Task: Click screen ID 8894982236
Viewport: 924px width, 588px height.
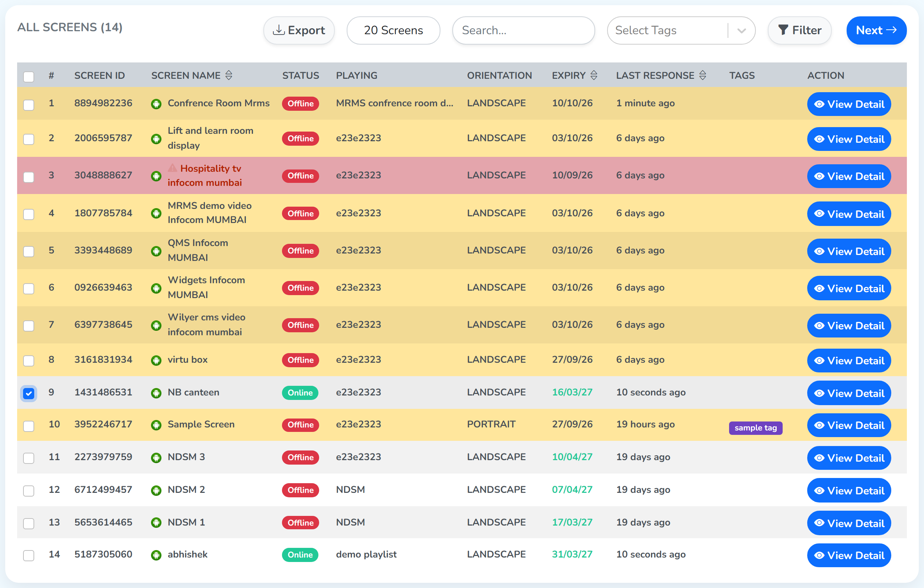Action: point(103,103)
